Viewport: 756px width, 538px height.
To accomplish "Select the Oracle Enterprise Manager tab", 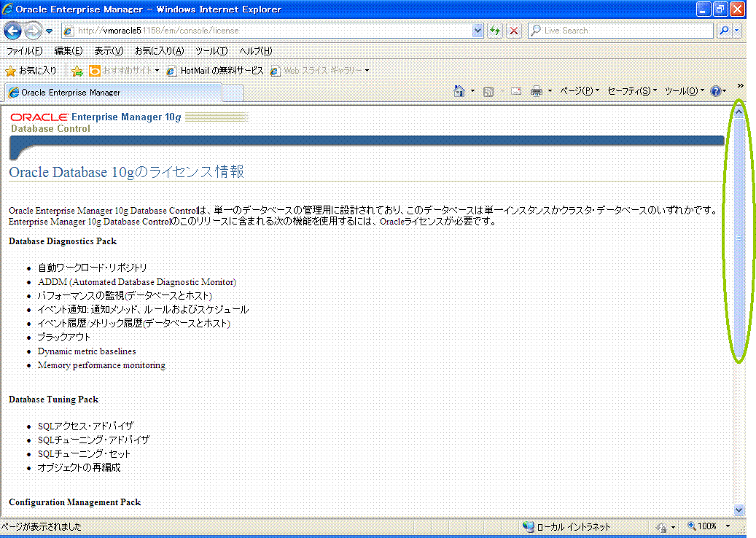I will click(113, 93).
